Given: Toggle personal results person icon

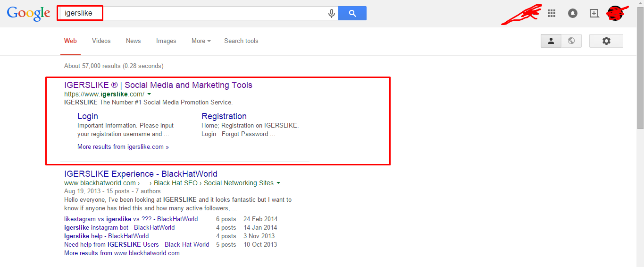Looking at the screenshot, I should click(x=551, y=41).
